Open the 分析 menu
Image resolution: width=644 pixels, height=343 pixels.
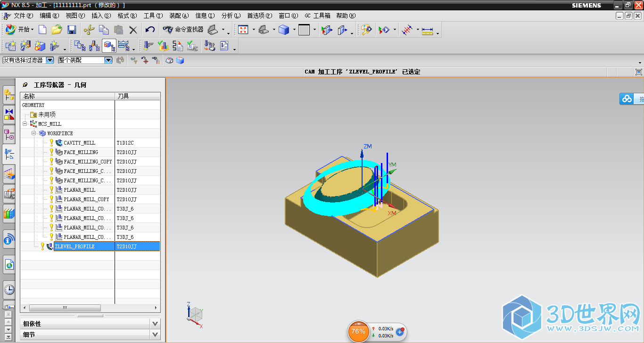tap(231, 16)
